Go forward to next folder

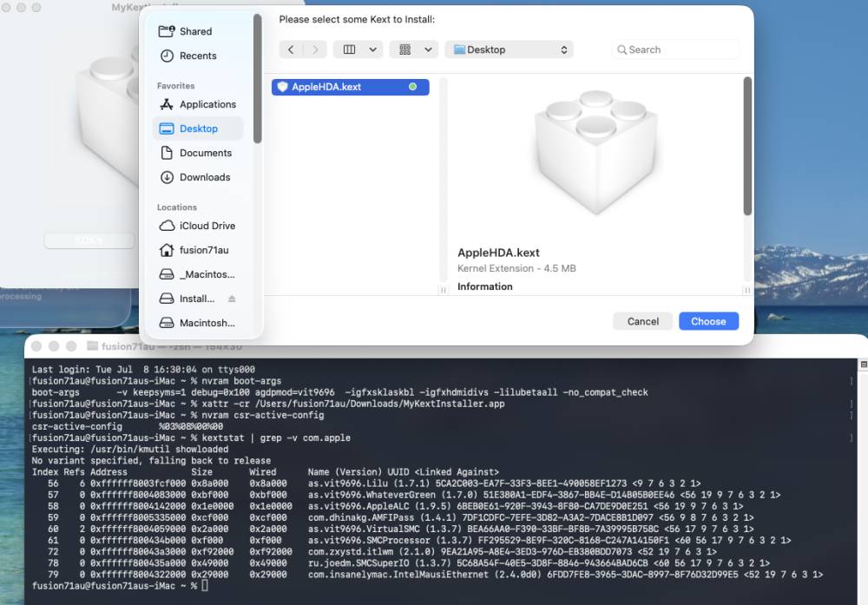315,49
